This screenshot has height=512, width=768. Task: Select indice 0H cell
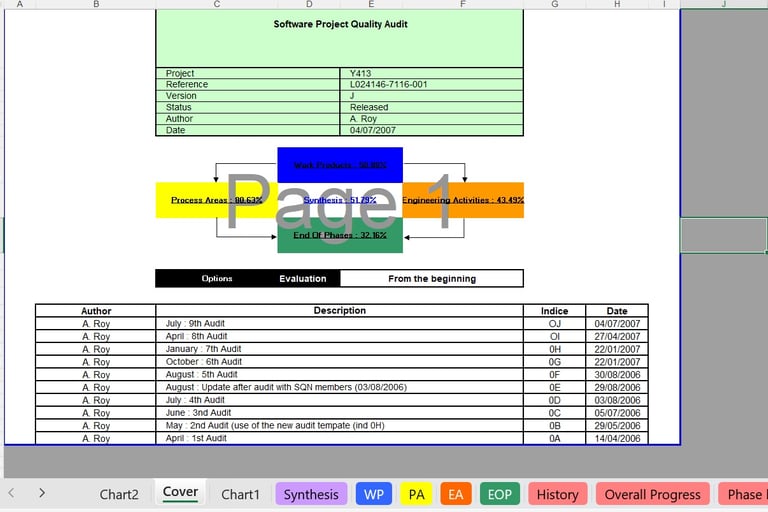tap(554, 349)
